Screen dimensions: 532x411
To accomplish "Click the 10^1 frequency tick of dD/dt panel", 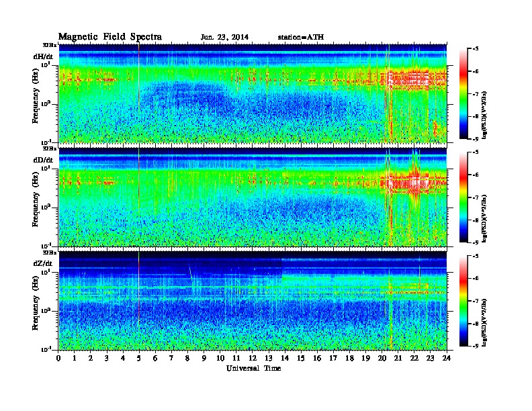I will point(46,168).
